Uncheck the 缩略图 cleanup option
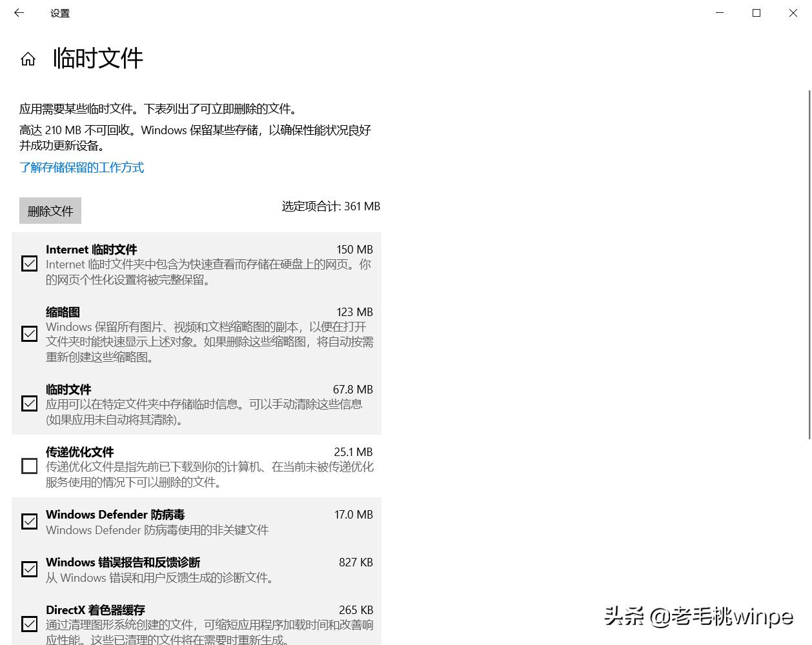Image resolution: width=812 pixels, height=645 pixels. pyautogui.click(x=29, y=333)
